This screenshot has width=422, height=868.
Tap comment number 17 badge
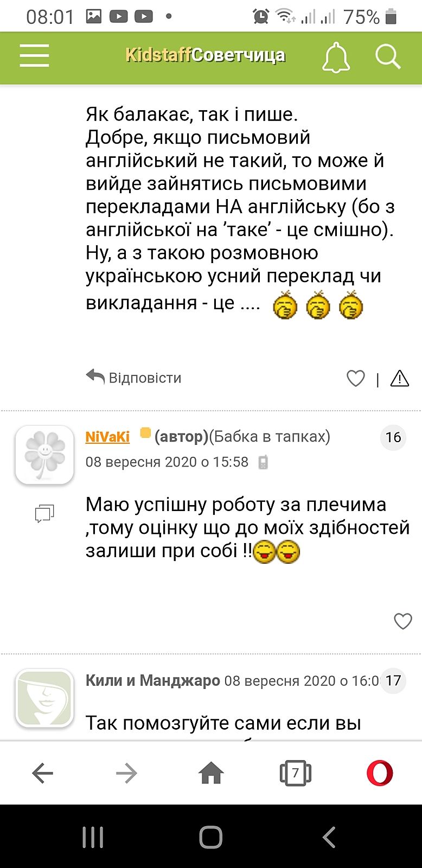(393, 680)
